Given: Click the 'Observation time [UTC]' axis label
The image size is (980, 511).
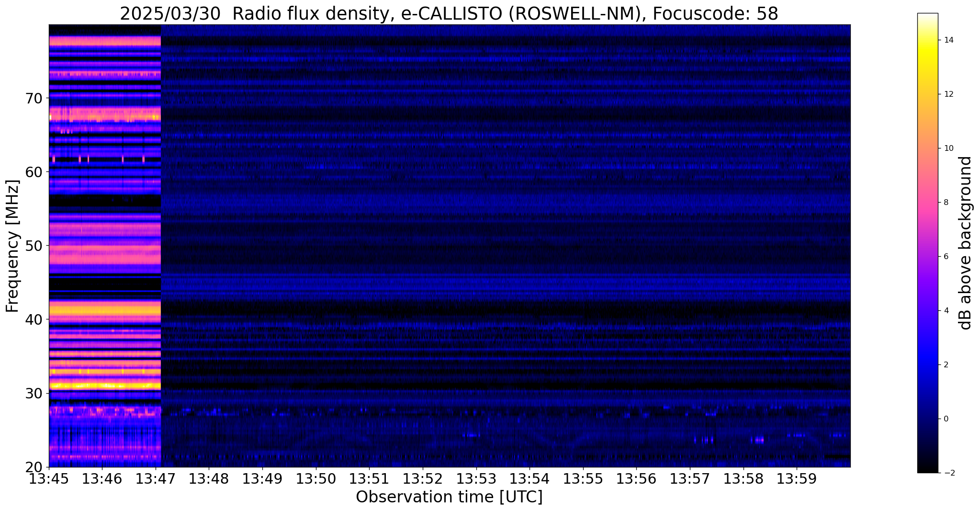Looking at the screenshot, I should click(x=449, y=497).
